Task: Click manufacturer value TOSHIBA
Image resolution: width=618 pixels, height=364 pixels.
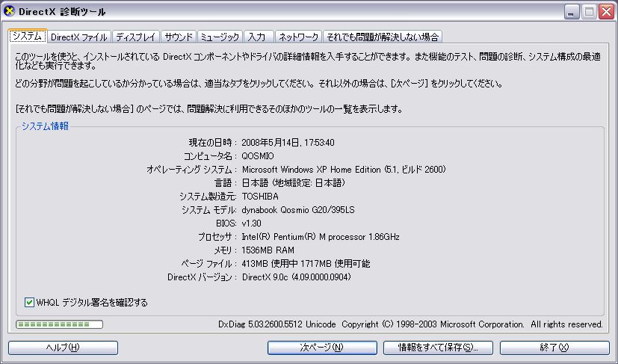Action: click(260, 197)
